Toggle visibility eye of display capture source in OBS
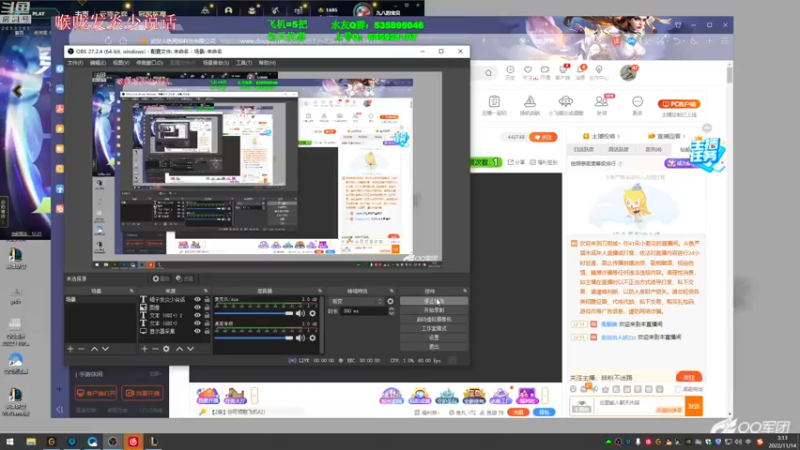 (197, 331)
